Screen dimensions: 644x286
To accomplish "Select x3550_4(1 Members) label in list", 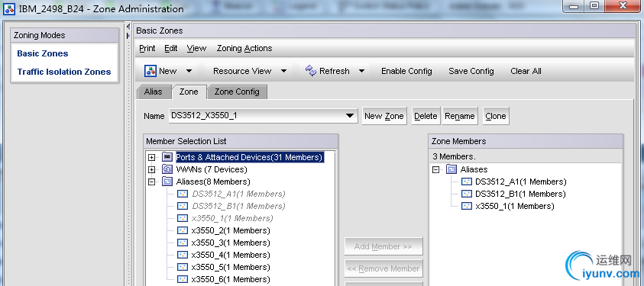I will pyautogui.click(x=231, y=255).
